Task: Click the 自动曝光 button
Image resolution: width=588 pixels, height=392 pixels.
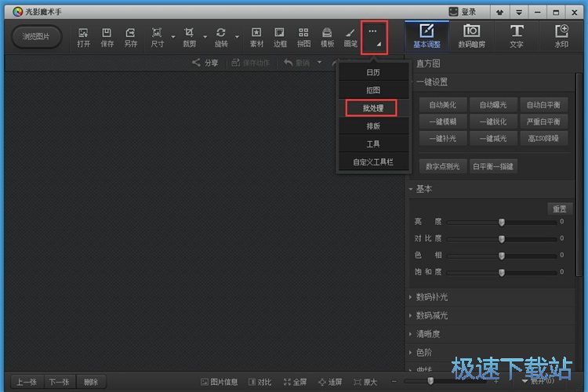Action: pyautogui.click(x=493, y=105)
